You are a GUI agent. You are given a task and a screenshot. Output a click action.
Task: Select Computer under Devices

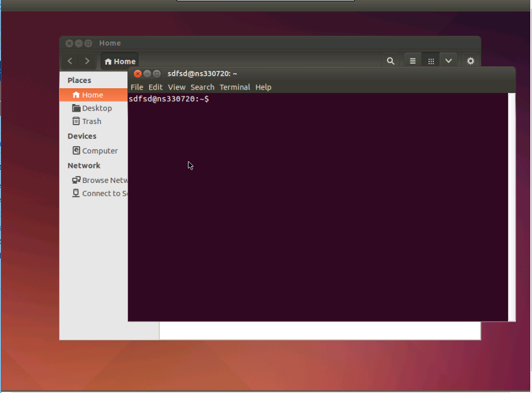[x=99, y=150]
